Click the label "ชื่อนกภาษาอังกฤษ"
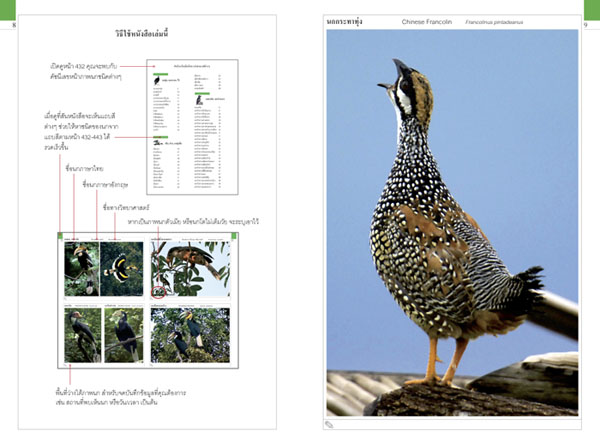The height and width of the screenshot is (443, 600). (105, 185)
